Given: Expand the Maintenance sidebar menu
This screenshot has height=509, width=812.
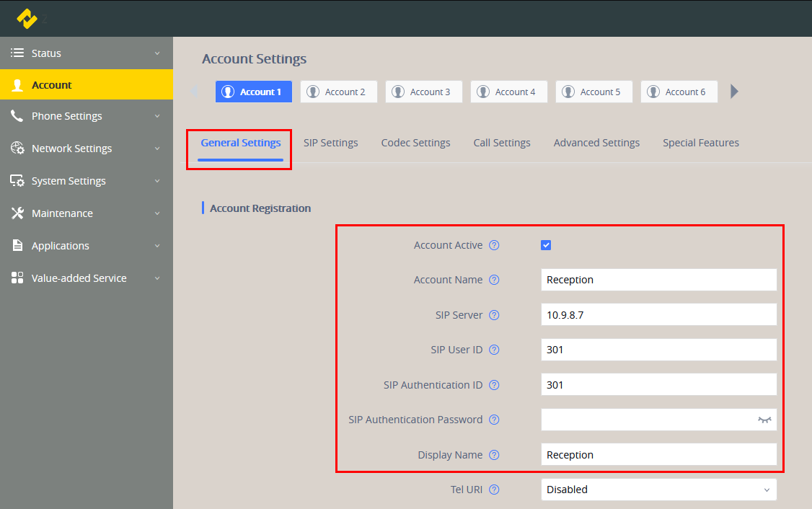Looking at the screenshot, I should [x=87, y=213].
